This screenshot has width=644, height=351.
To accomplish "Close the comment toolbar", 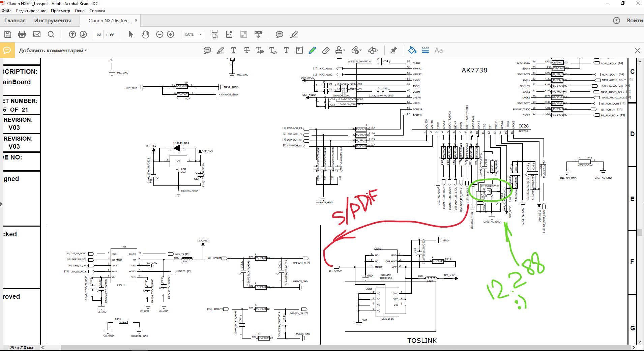I will (x=637, y=51).
